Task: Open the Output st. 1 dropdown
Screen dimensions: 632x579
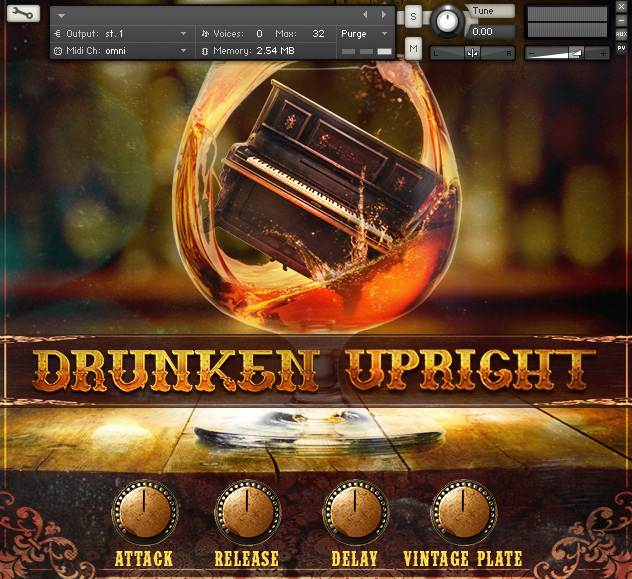Action: (x=123, y=34)
